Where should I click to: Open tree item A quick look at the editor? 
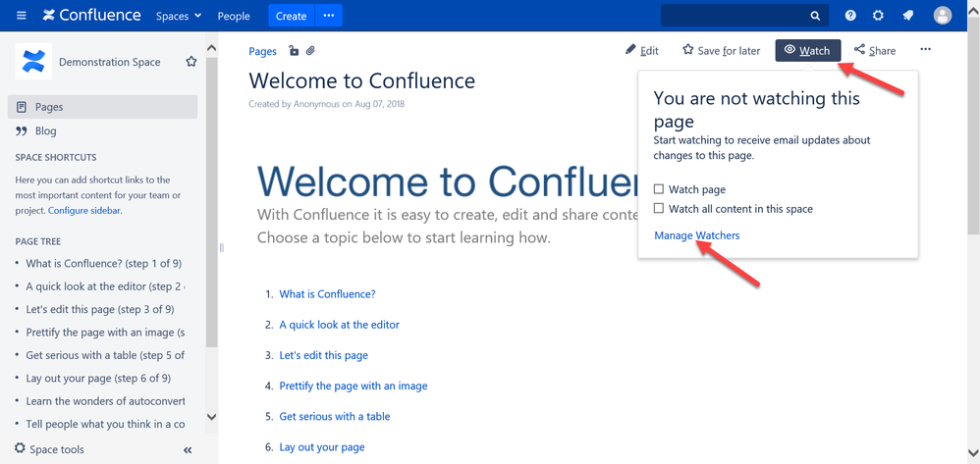pyautogui.click(x=106, y=286)
